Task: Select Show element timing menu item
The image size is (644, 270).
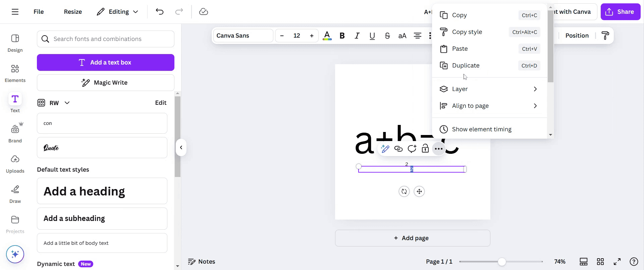Action: (x=490, y=129)
